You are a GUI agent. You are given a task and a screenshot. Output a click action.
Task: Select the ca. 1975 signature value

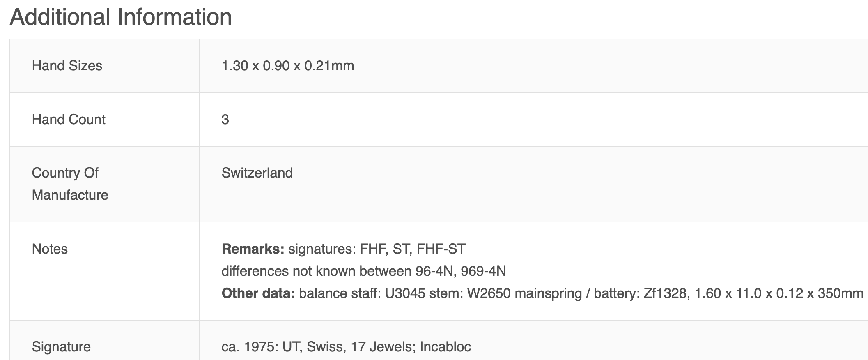(346, 347)
